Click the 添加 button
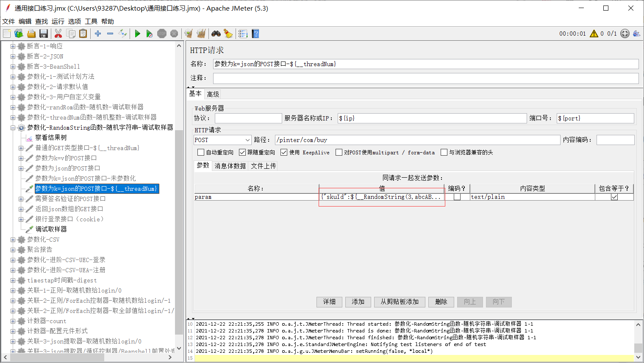The width and height of the screenshot is (644, 363). pos(358,302)
